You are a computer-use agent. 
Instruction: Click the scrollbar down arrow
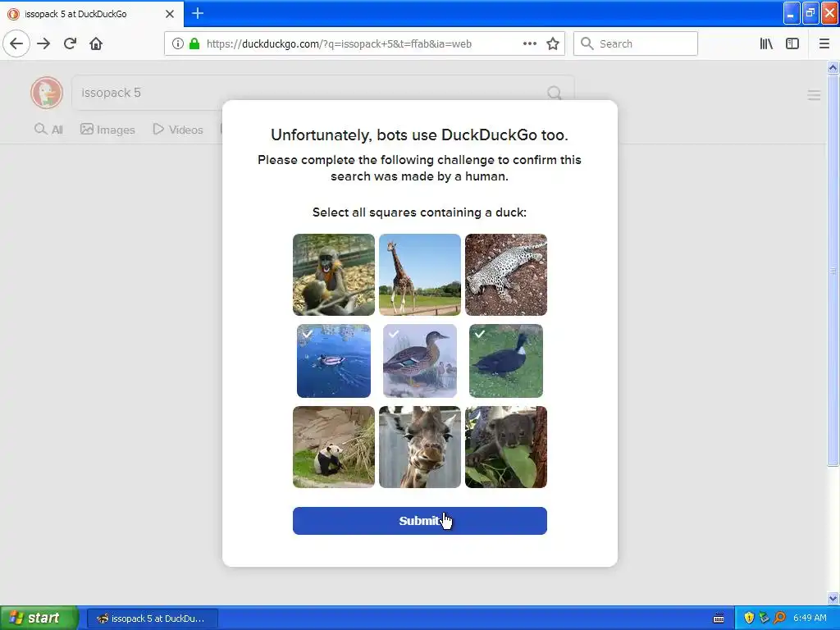833,598
